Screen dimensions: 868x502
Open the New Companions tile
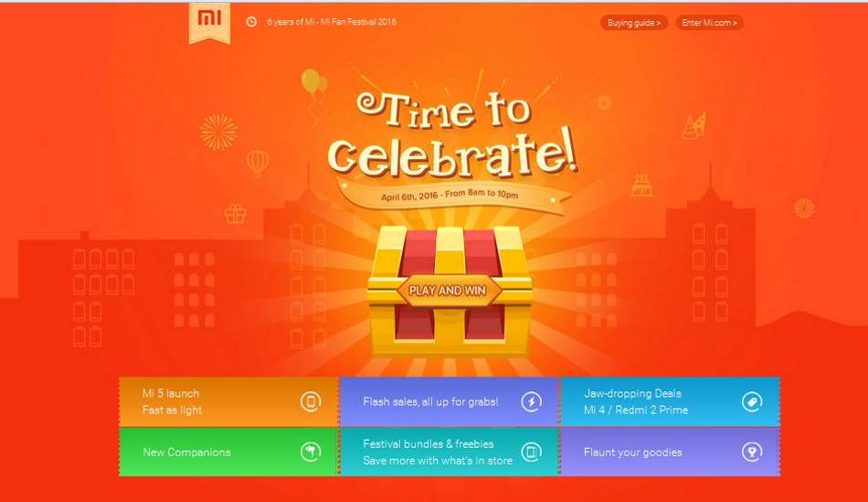(228, 452)
